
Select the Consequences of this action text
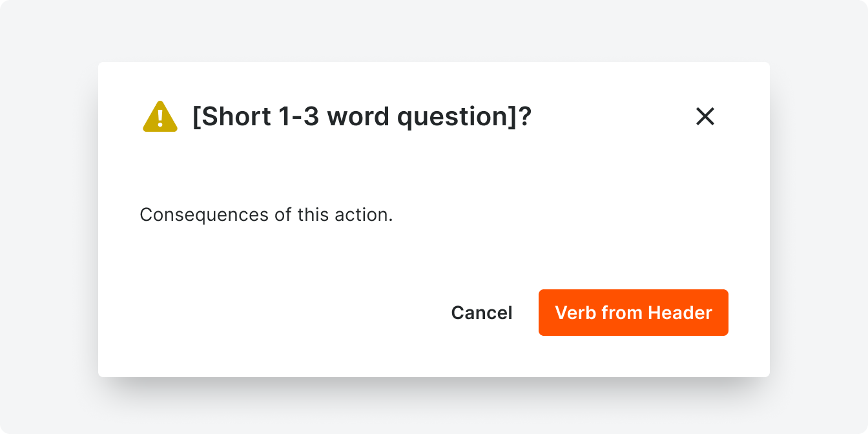pyautogui.click(x=266, y=214)
